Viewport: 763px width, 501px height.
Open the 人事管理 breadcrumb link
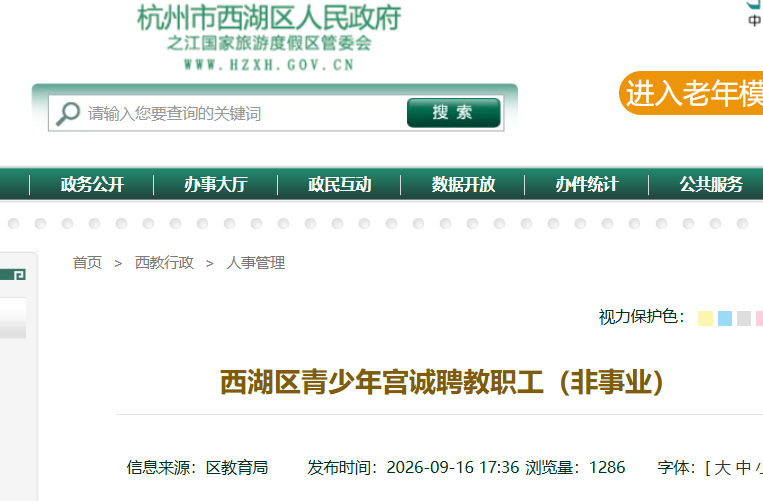click(x=255, y=263)
